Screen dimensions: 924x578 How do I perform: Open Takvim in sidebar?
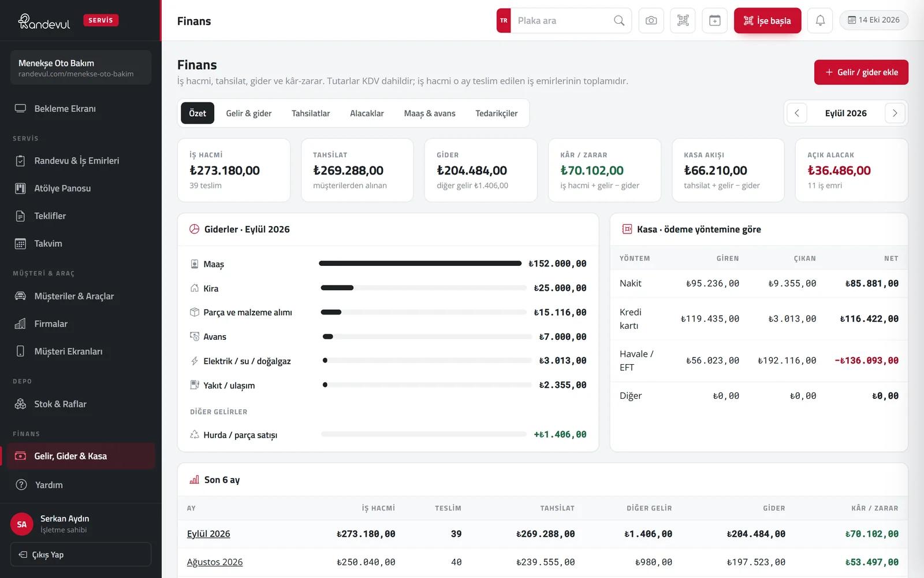tap(81, 244)
